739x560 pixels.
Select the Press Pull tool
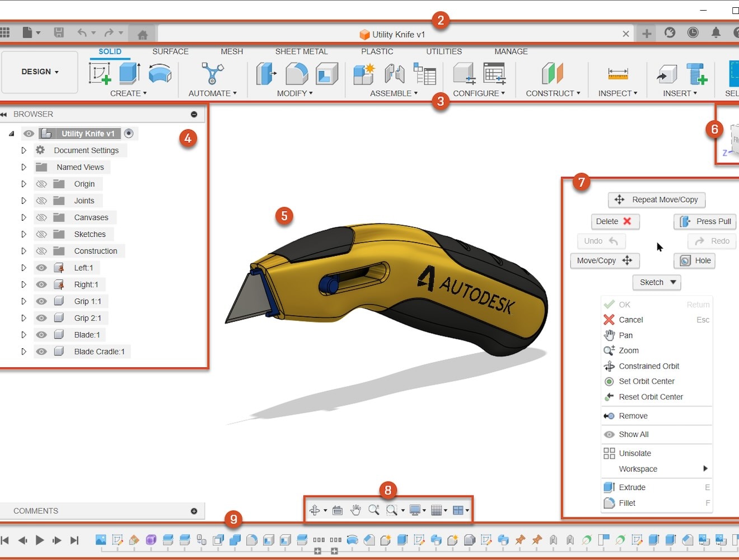705,222
